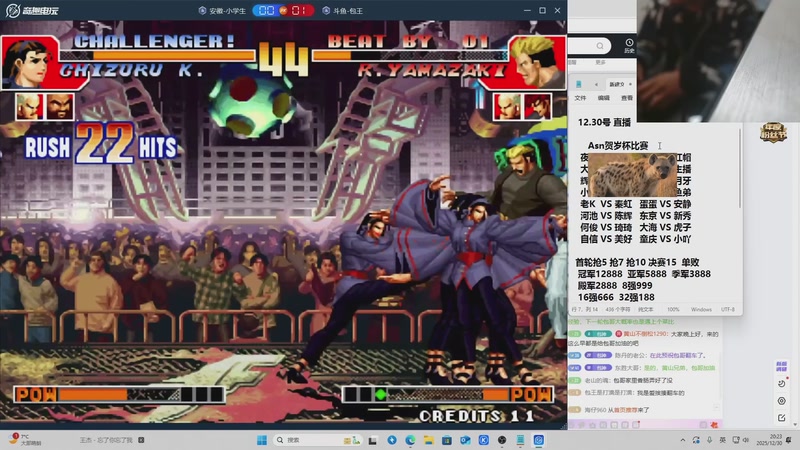Click the edit feedback pencil icon in sidebar
The height and width of the screenshot is (450, 800).
[782, 418]
